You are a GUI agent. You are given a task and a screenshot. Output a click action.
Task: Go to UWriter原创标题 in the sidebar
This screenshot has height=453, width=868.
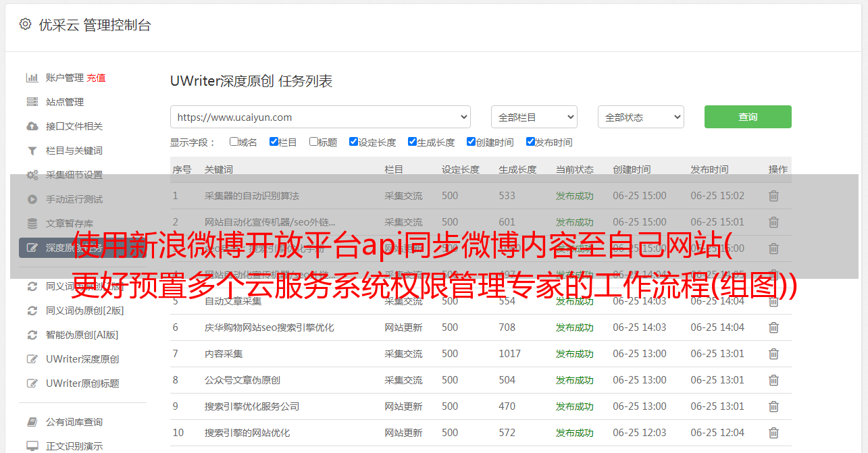[x=82, y=383]
